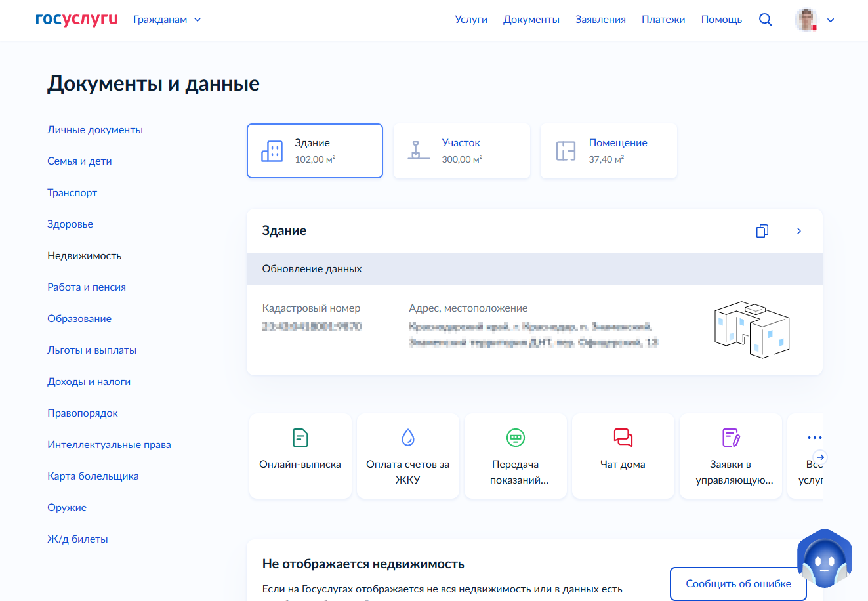The height and width of the screenshot is (601, 868).
Task: Open Доходы и налоги section
Action: pos(89,382)
